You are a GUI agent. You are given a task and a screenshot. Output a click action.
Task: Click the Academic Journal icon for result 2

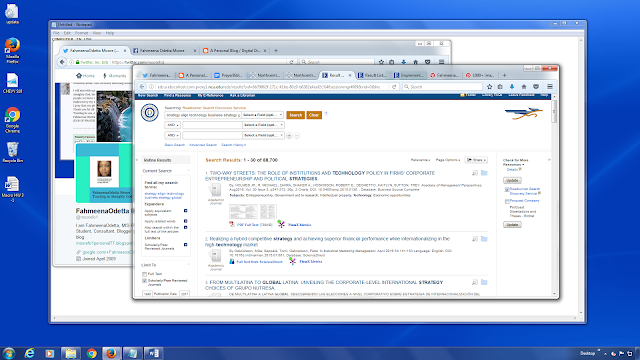(215, 256)
